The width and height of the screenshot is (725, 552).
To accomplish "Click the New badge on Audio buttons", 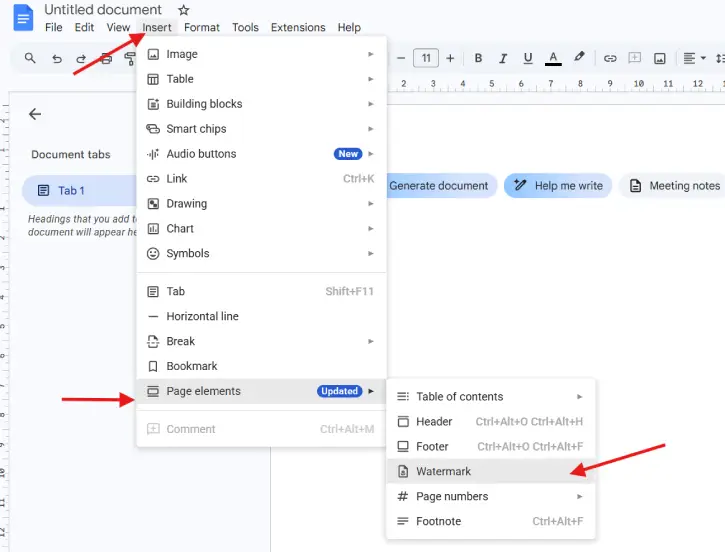I will tap(348, 154).
